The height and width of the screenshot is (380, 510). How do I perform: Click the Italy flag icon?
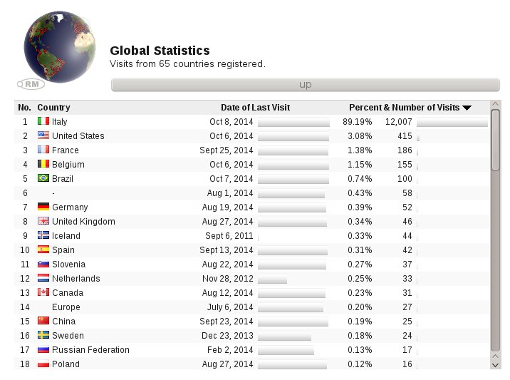coord(43,121)
